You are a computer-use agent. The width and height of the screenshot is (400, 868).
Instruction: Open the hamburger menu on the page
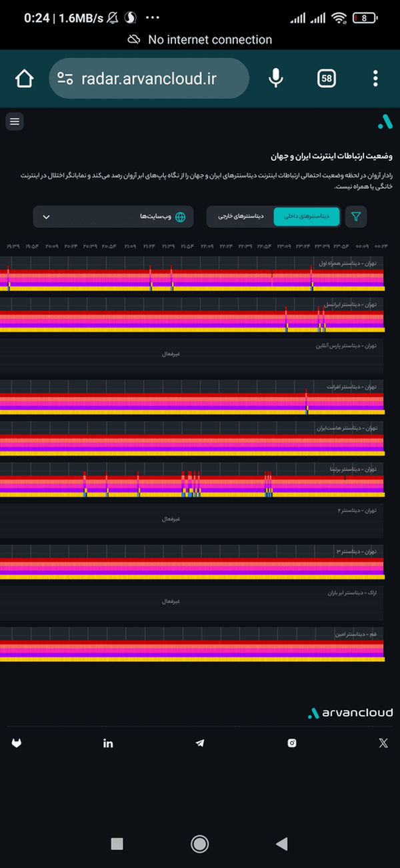15,121
